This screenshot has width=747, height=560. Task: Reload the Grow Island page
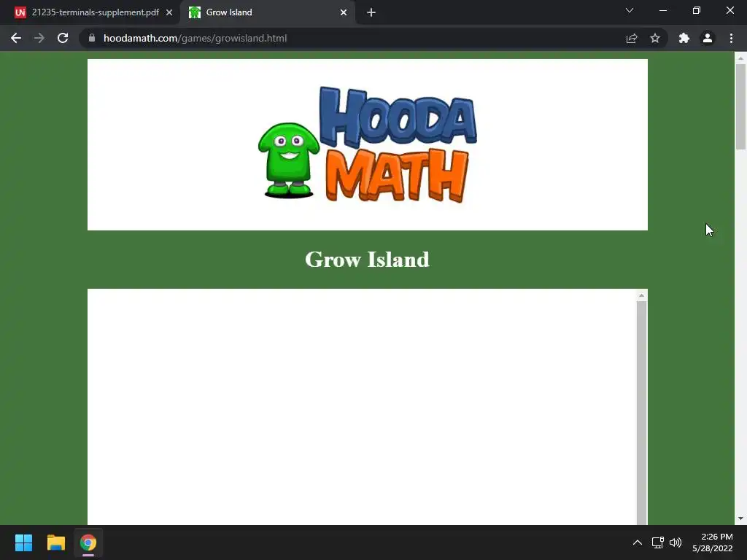[63, 38]
